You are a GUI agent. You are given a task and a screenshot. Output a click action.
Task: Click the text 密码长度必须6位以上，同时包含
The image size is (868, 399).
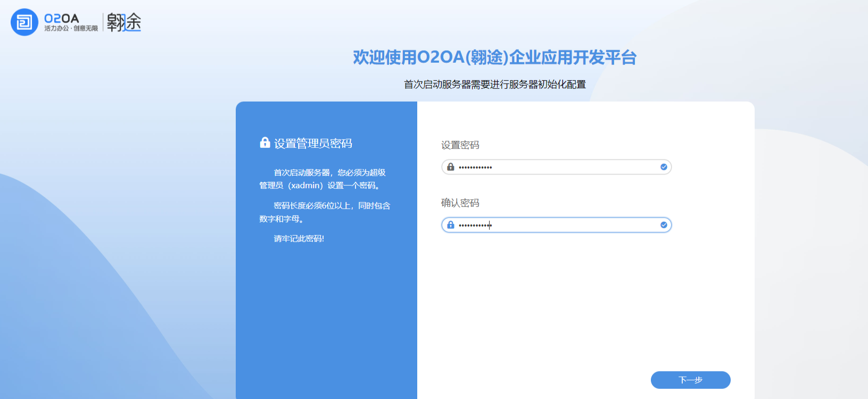[x=332, y=206]
